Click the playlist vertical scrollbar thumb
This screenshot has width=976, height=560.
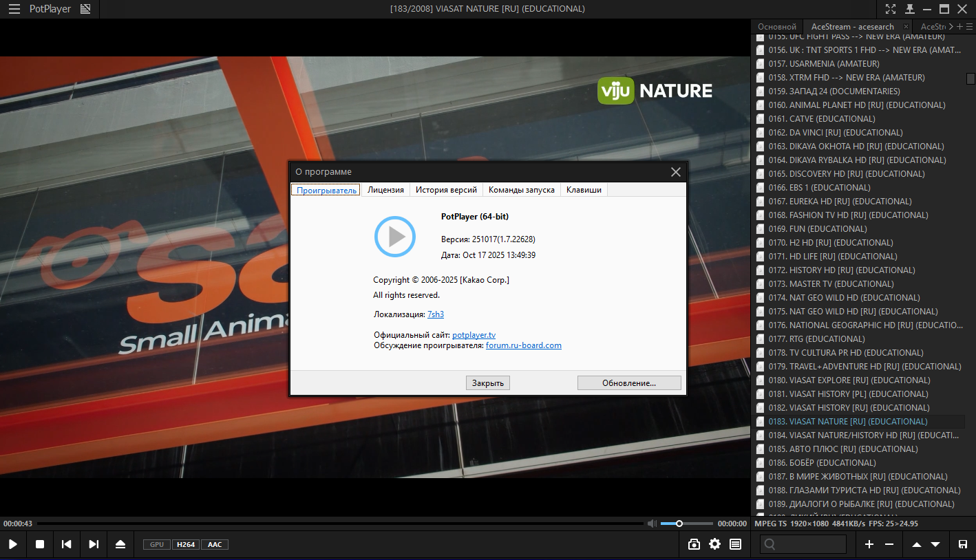tap(971, 78)
